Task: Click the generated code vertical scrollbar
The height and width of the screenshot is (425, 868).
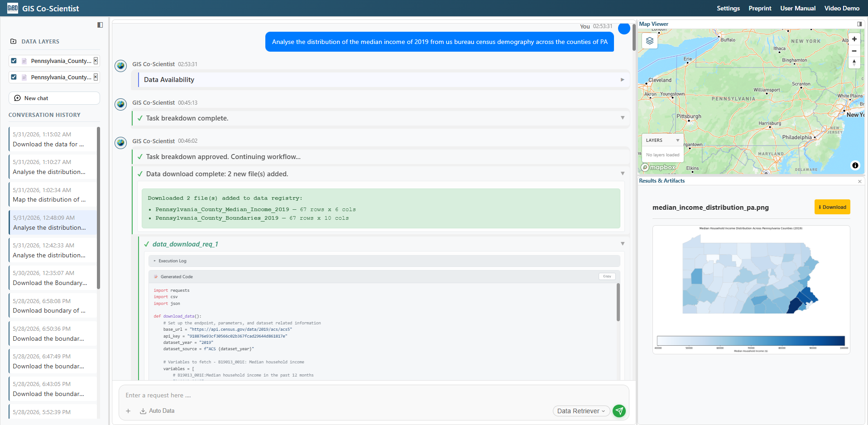Action: tap(619, 302)
